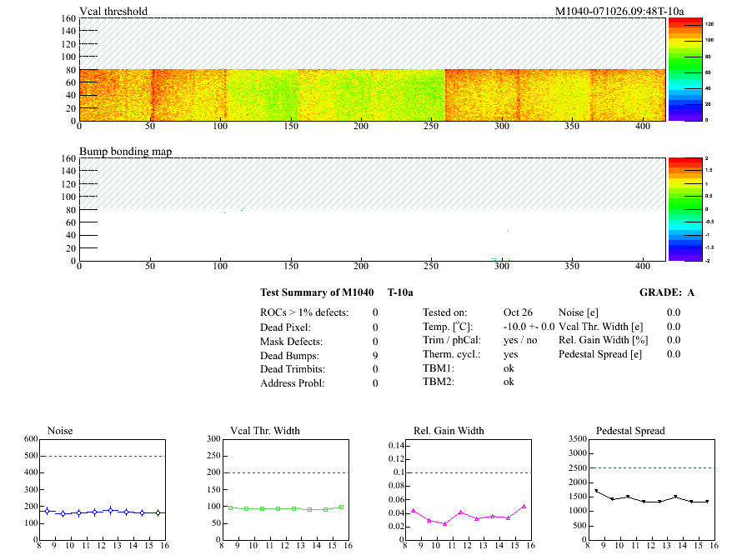Image resolution: width=747 pixels, height=560 pixels.
Task: Select the black Pedestal Spread data line
Action: [652, 496]
